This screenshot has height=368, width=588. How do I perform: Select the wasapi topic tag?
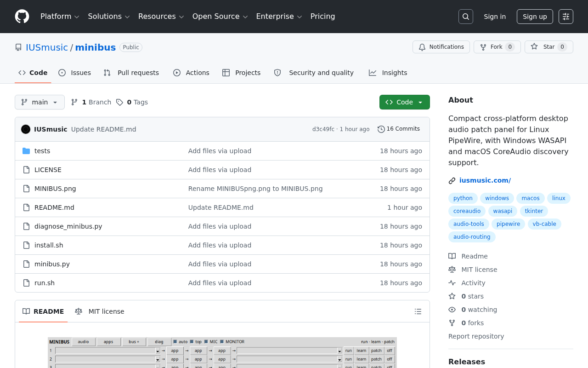(x=503, y=211)
